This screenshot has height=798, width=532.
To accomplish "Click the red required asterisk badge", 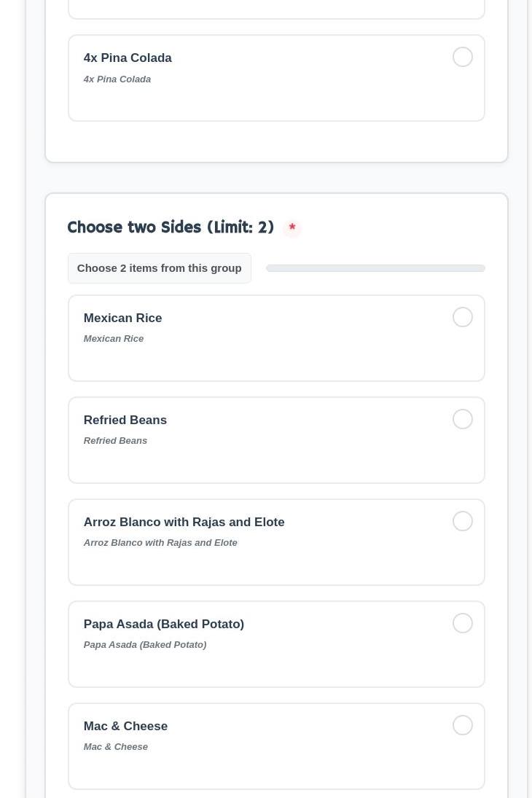I will point(292,228).
